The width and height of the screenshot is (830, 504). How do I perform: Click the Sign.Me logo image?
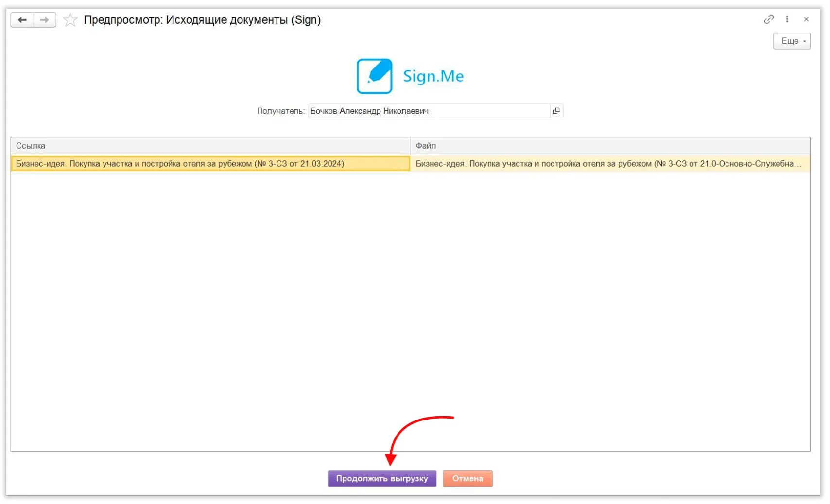click(410, 76)
